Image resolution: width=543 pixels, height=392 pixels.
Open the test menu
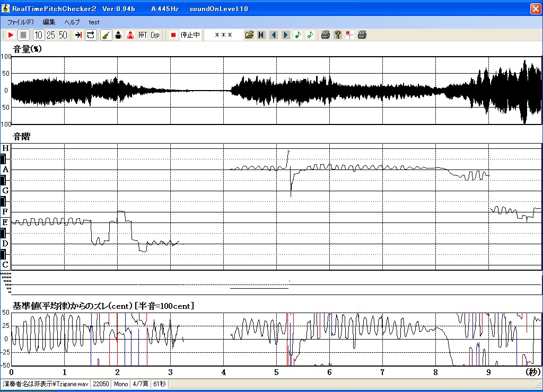tap(94, 22)
